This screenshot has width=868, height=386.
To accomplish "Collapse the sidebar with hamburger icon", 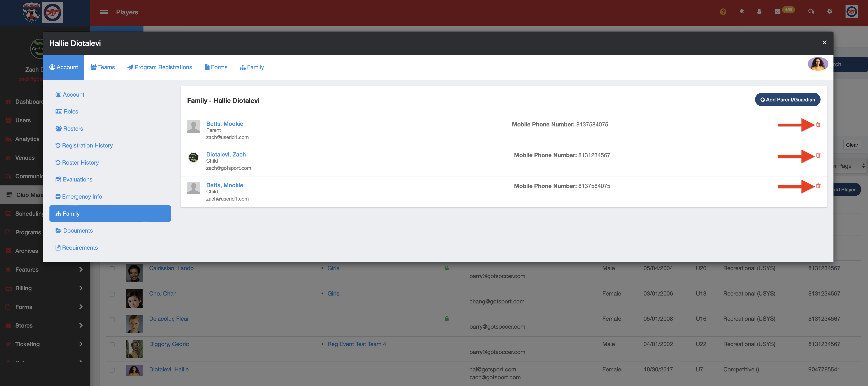I will pos(104,12).
